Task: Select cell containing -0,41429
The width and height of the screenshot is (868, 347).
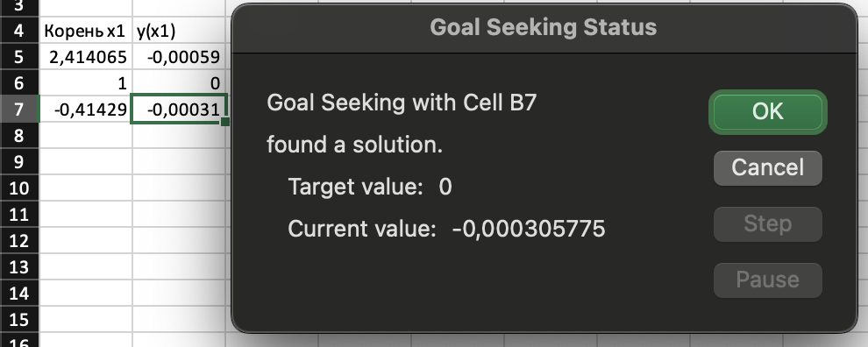Action: [x=86, y=110]
